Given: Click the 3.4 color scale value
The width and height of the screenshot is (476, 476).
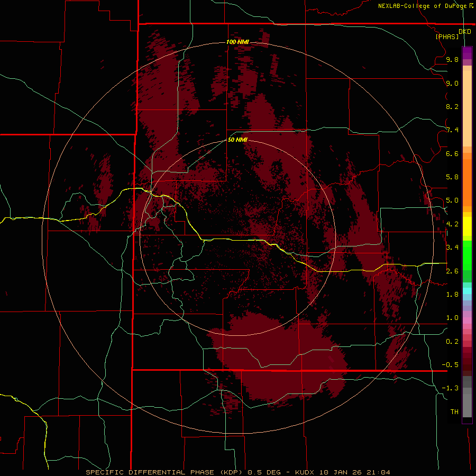Looking at the screenshot, I should (x=452, y=247).
